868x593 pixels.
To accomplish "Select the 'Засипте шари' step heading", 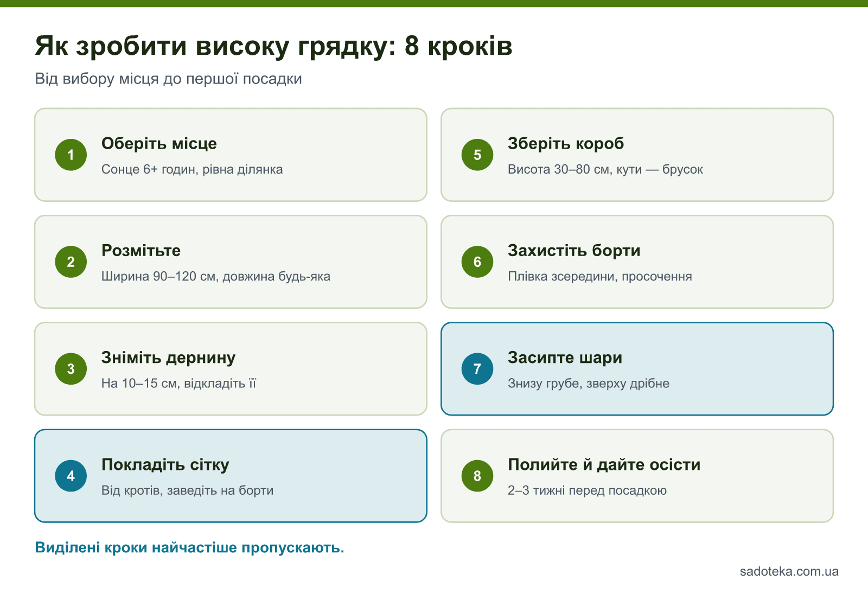I will [x=565, y=358].
